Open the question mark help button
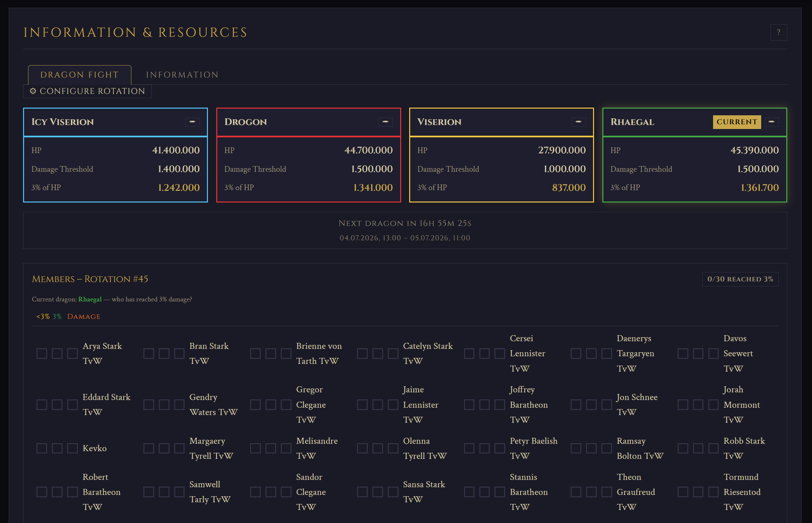The width and height of the screenshot is (812, 523). click(778, 33)
